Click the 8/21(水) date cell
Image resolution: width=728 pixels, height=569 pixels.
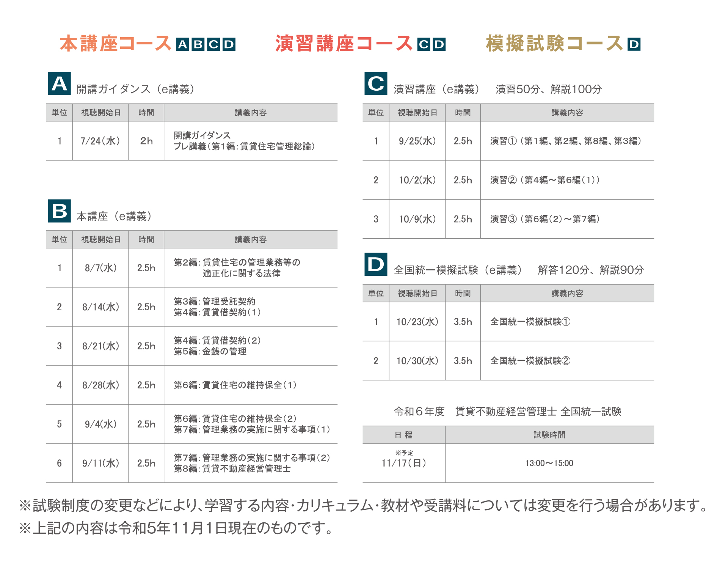100,346
